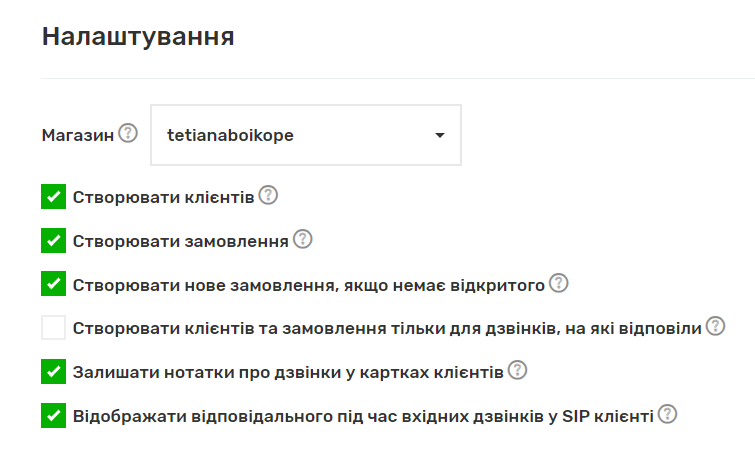
Task: Open the tetianaboikope shop selector
Action: coord(290,135)
